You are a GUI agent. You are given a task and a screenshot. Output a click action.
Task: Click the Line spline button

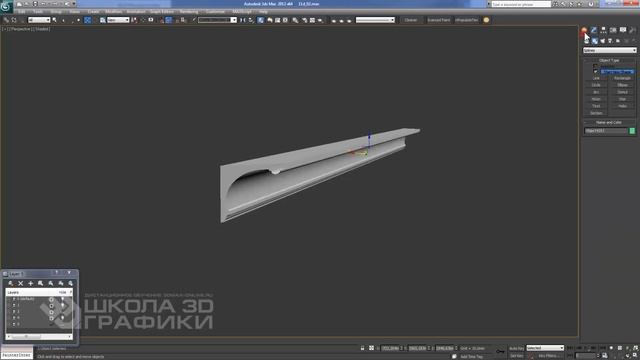[596, 78]
